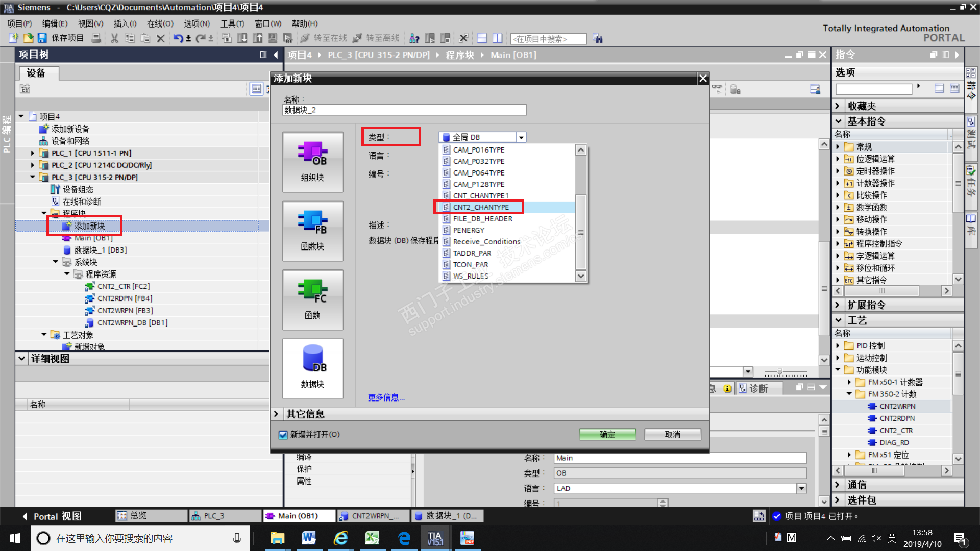Expand PLC_1 [CPU 1511-1 PN] tree node
This screenshot has width=980, height=551.
[x=33, y=153]
